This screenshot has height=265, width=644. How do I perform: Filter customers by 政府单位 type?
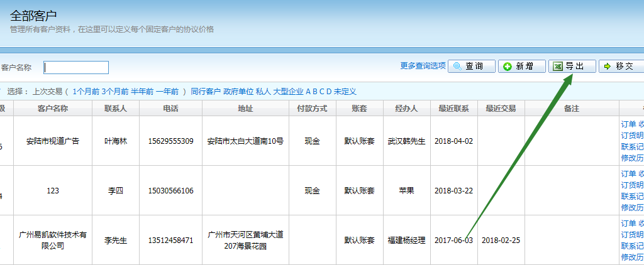click(238, 92)
